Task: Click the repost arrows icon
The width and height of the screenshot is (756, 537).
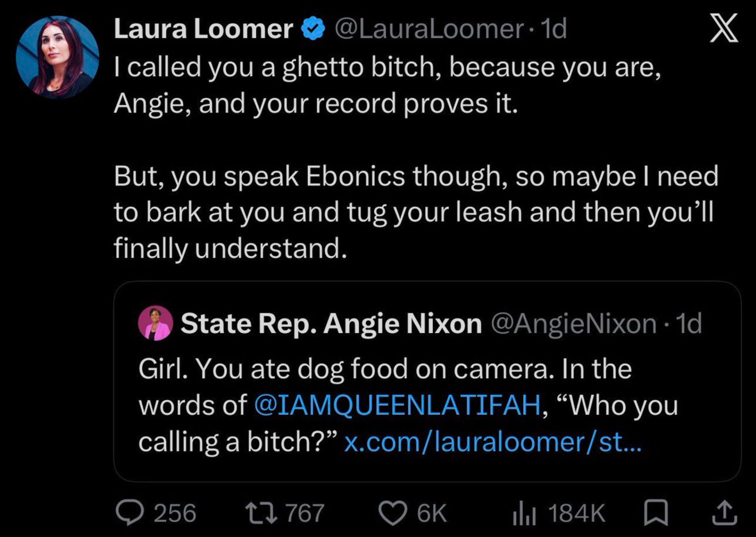Action: click(261, 513)
